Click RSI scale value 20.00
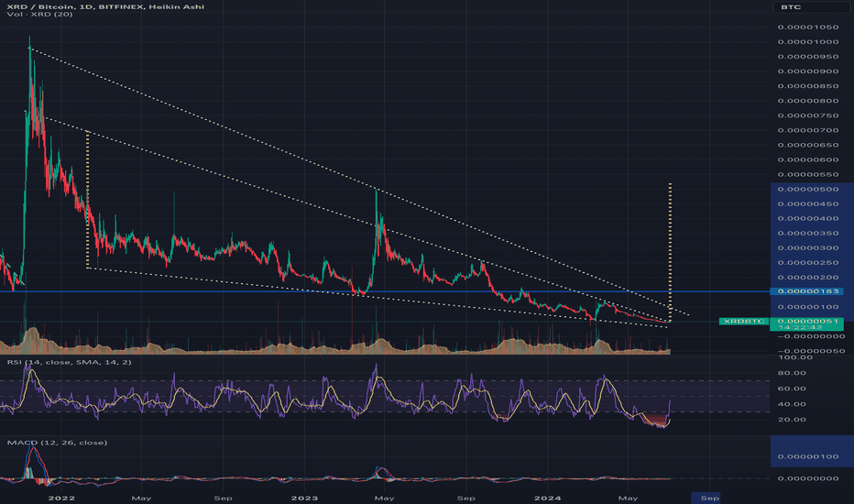This screenshot has width=854, height=504. point(792,420)
